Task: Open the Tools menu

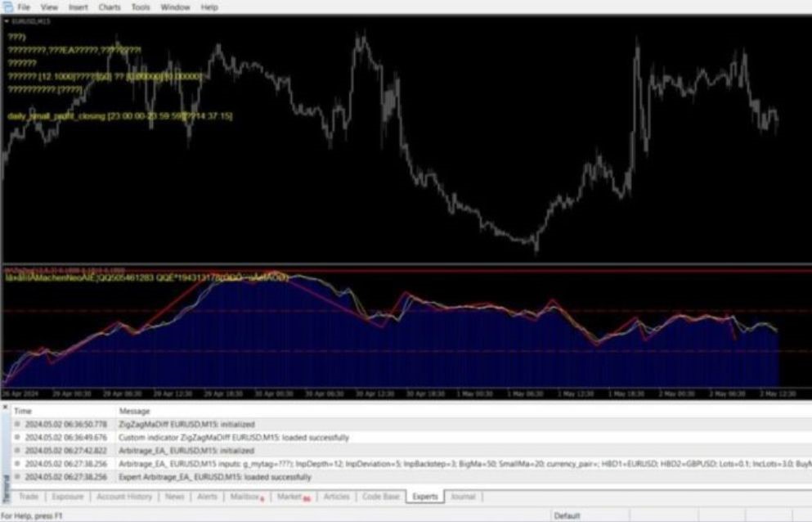Action: [x=141, y=7]
